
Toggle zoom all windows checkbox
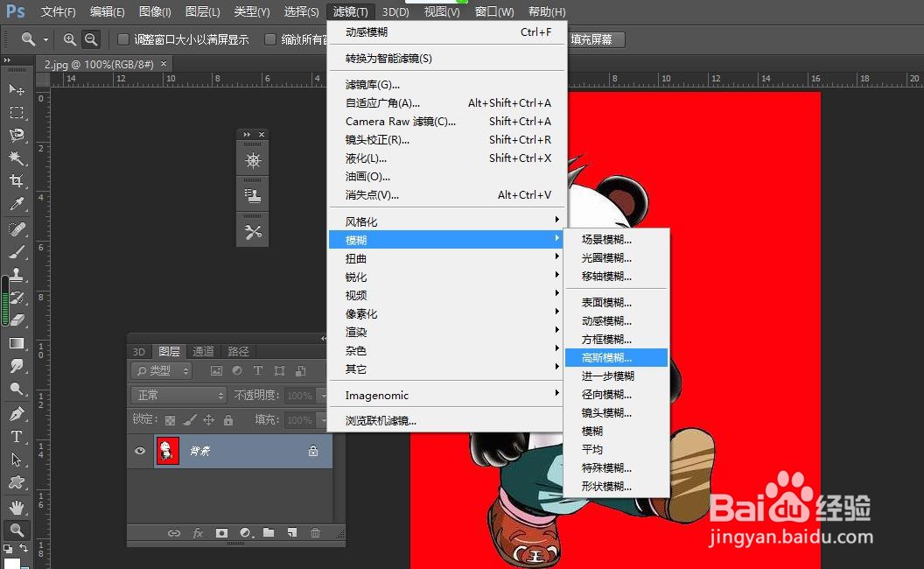(269, 39)
